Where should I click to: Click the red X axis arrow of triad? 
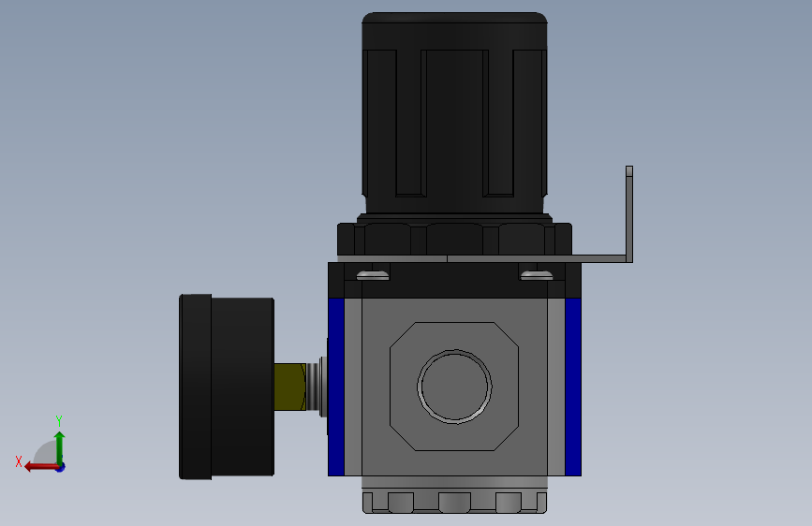pos(40,467)
